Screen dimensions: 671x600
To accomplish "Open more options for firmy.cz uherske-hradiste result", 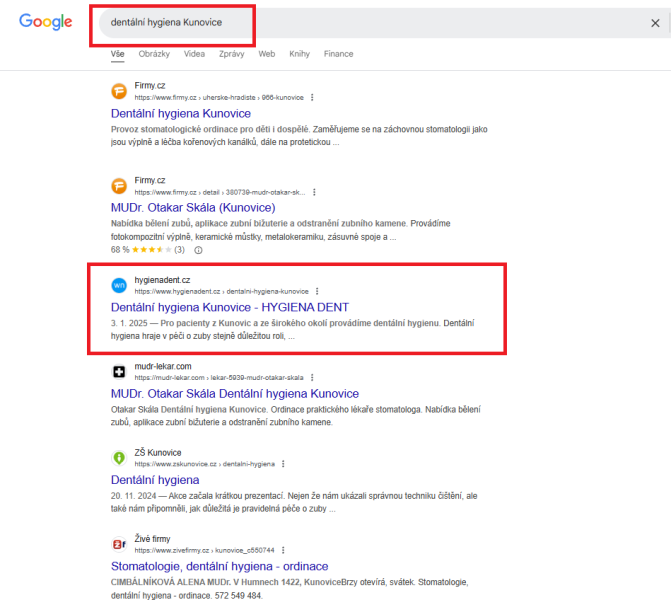I will point(312,98).
